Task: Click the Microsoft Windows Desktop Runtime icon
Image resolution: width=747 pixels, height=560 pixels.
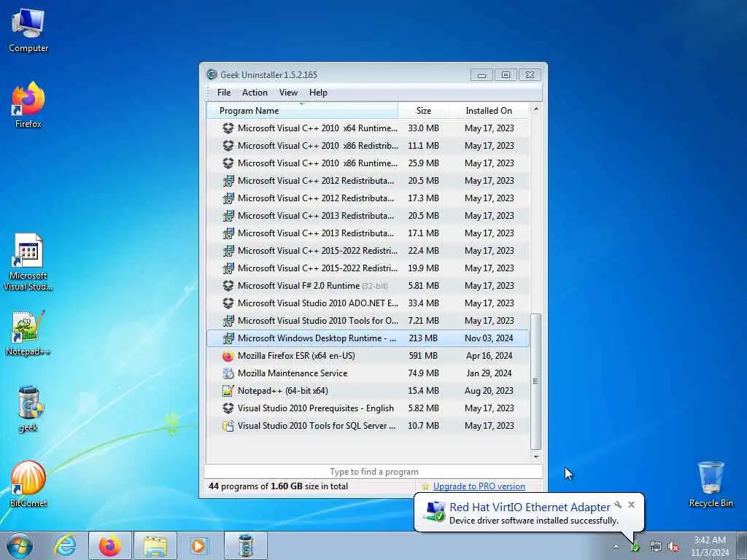Action: (228, 338)
